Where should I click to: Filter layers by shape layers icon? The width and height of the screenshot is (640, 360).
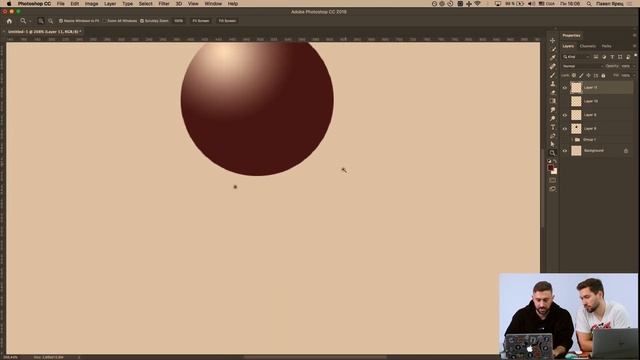(620, 57)
